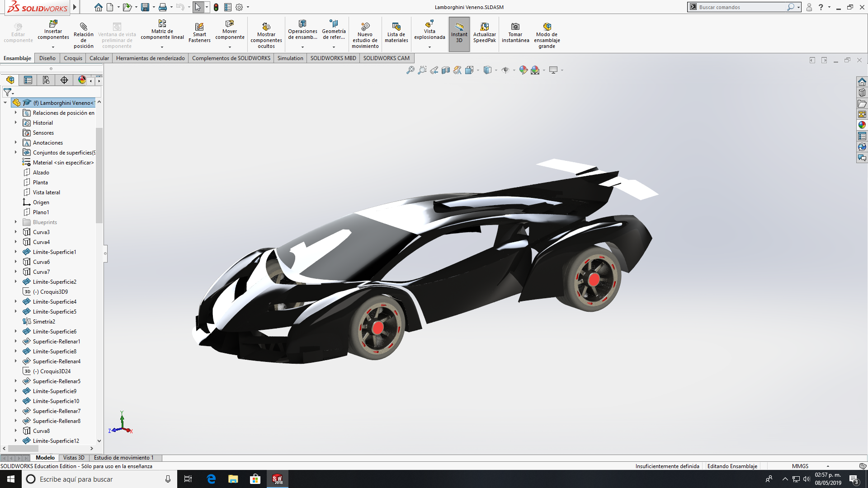Click Tomar instantánea camera icon

[x=515, y=27]
